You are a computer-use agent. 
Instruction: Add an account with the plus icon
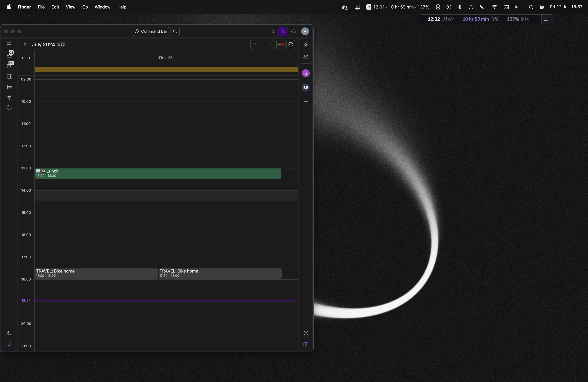[x=306, y=102]
